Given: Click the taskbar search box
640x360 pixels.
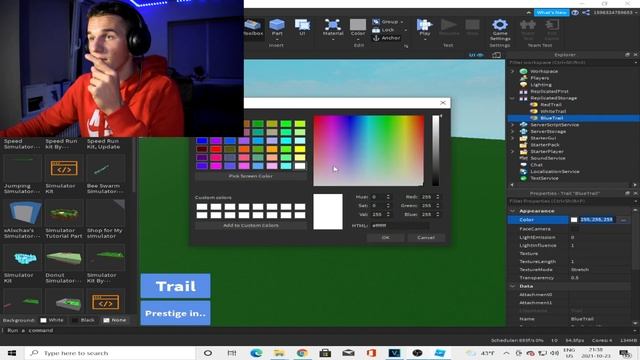Looking at the screenshot, I should tap(110, 353).
